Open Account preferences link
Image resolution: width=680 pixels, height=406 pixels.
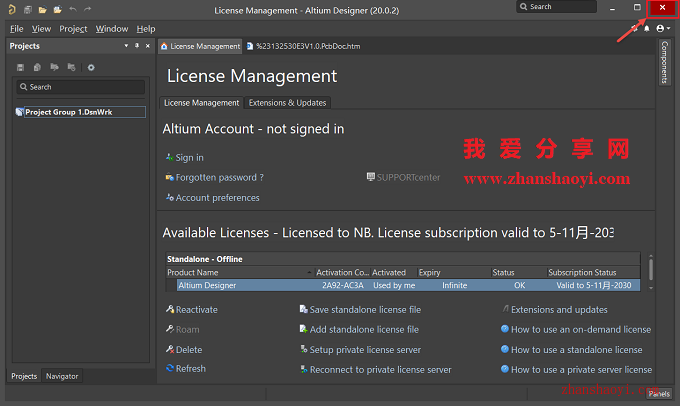[212, 198]
